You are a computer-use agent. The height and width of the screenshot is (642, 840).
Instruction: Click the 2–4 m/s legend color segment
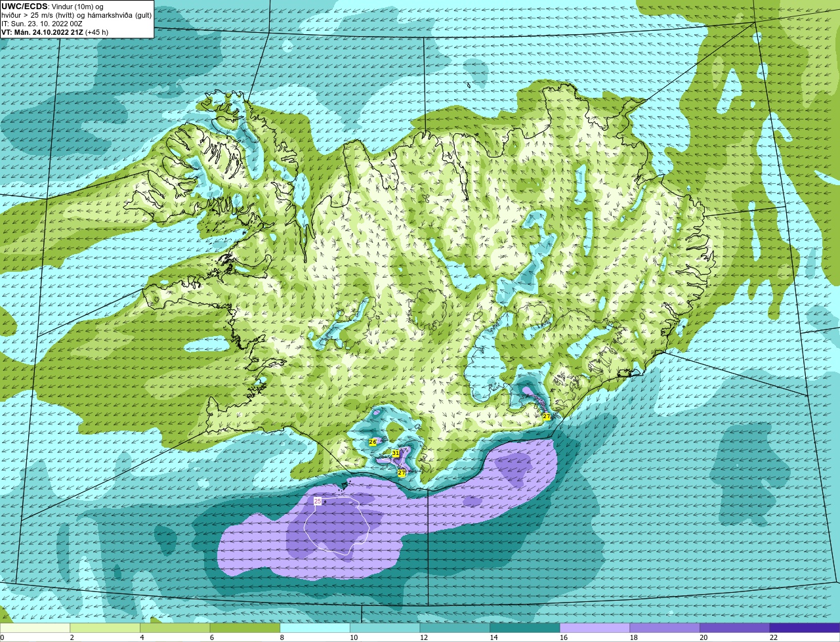click(x=105, y=628)
